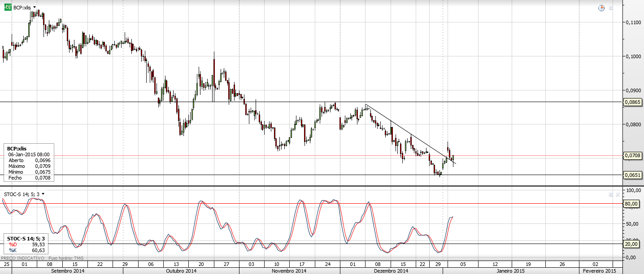Maximize the price chart pane
This screenshot has width=644, height=274.
tap(611, 8)
